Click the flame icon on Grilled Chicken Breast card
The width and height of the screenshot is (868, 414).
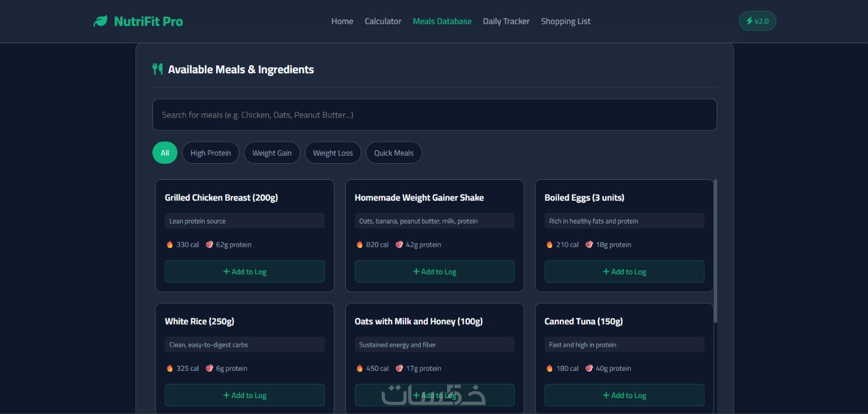point(170,245)
